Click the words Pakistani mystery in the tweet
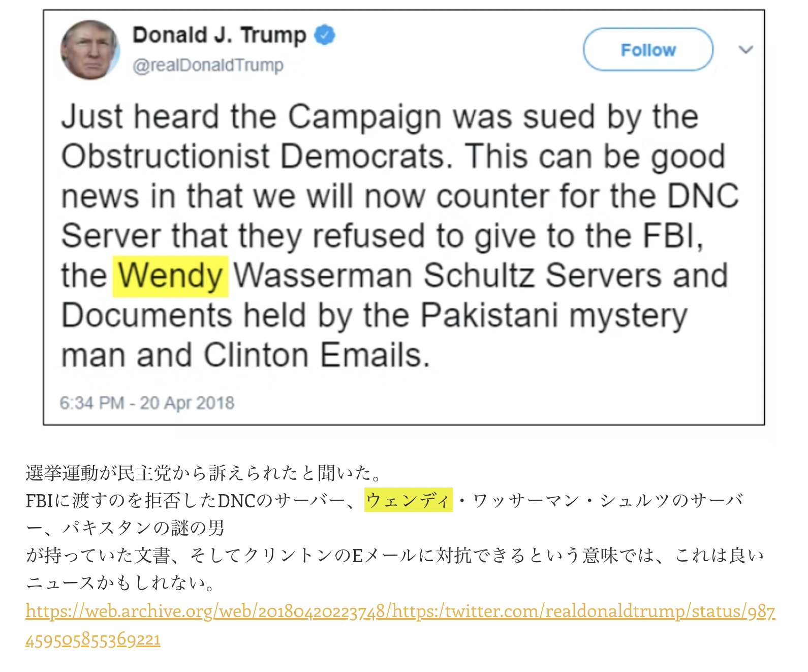This screenshot has height=672, width=808. pyautogui.click(x=554, y=316)
